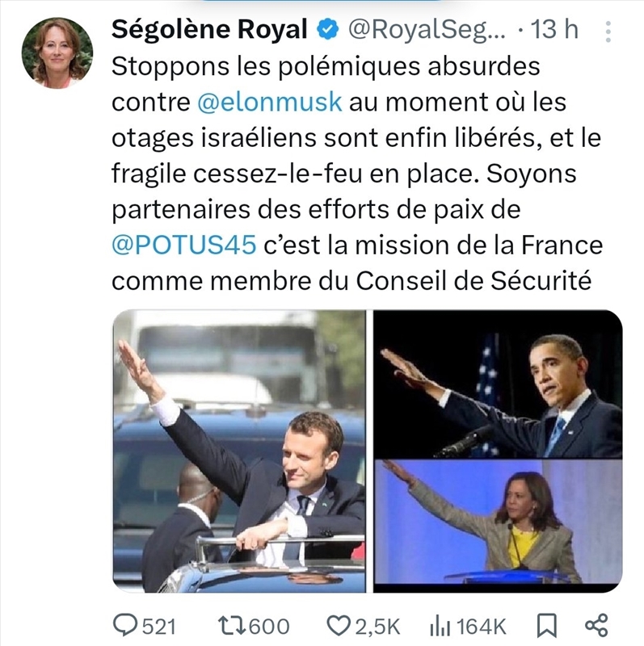
Task: Open the three-dot more options menu
Action: [x=607, y=31]
